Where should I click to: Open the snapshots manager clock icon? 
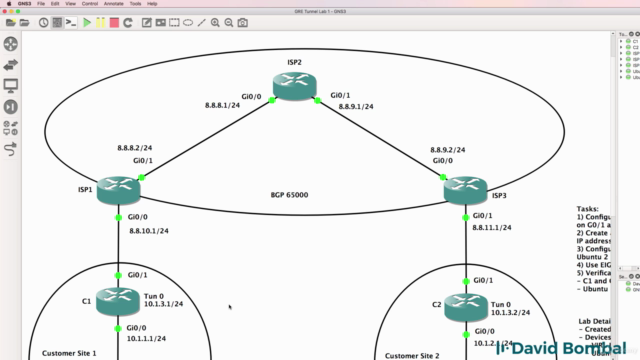tap(43, 23)
